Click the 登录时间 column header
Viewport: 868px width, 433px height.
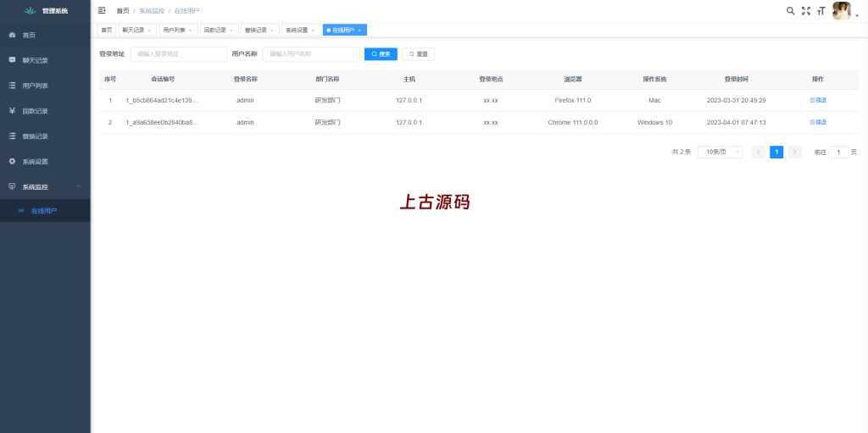[x=737, y=79]
